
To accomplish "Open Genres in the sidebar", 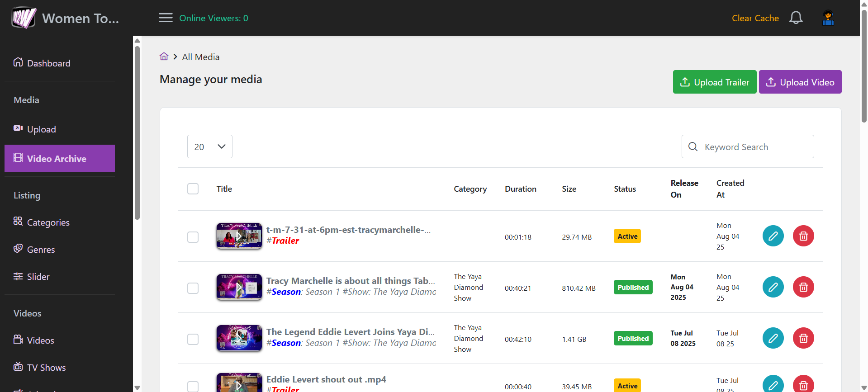I will pyautogui.click(x=60, y=249).
